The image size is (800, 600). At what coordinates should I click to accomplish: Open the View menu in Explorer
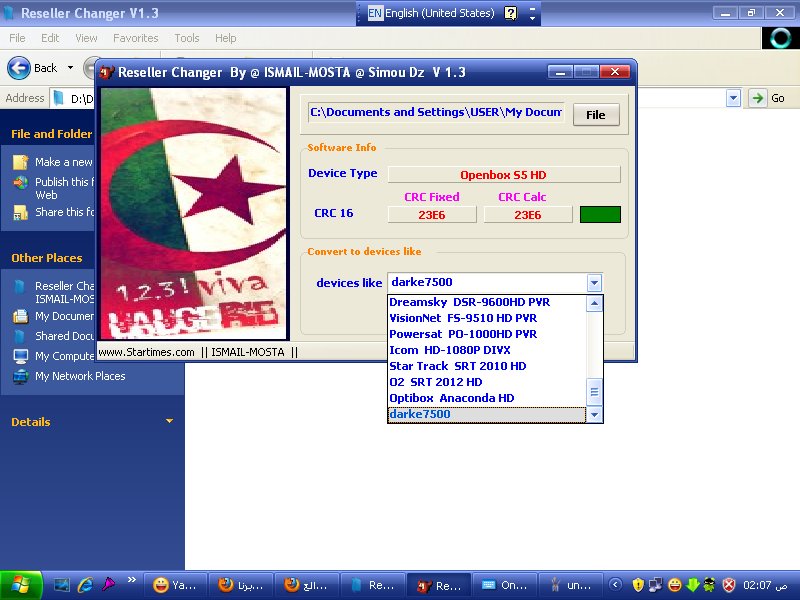86,38
